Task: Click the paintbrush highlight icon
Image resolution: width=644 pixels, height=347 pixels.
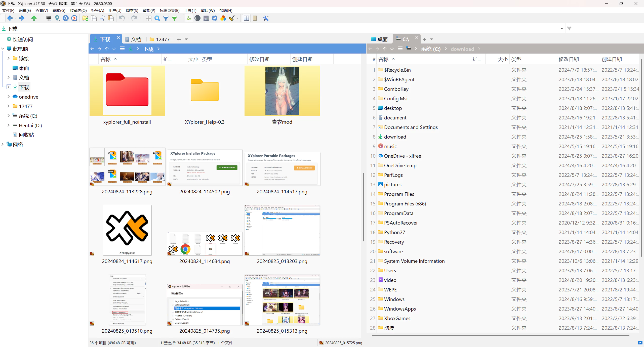Action: pos(232,18)
